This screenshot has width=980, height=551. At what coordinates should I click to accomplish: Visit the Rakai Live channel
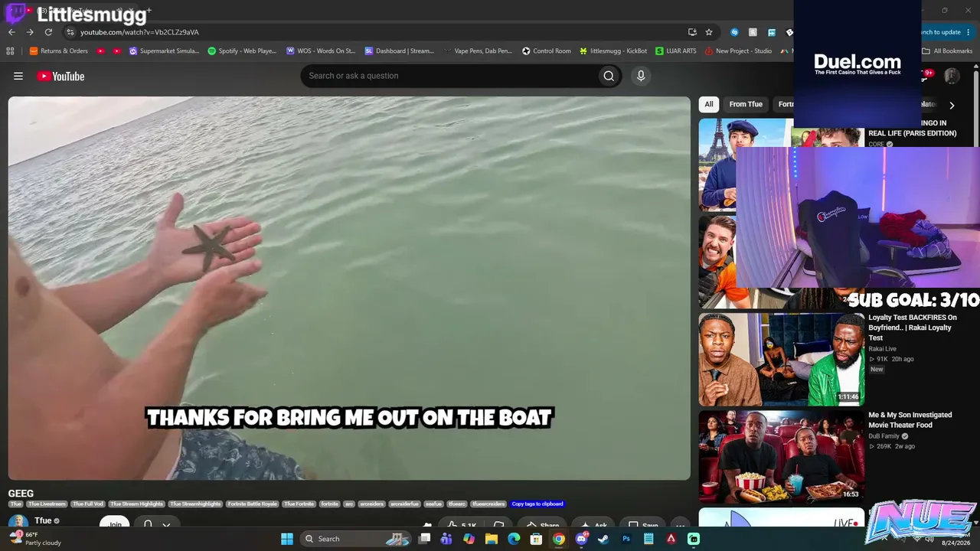tap(882, 349)
